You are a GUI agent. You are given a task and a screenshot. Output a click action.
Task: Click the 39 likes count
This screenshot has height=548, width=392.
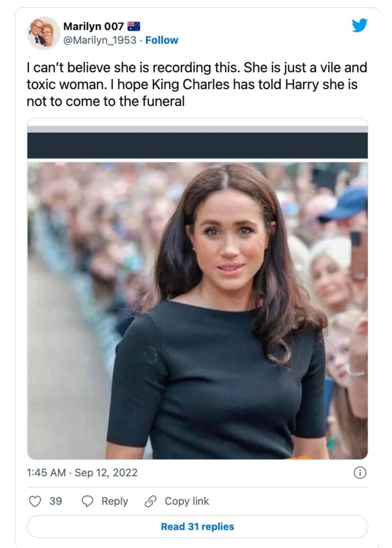(56, 501)
